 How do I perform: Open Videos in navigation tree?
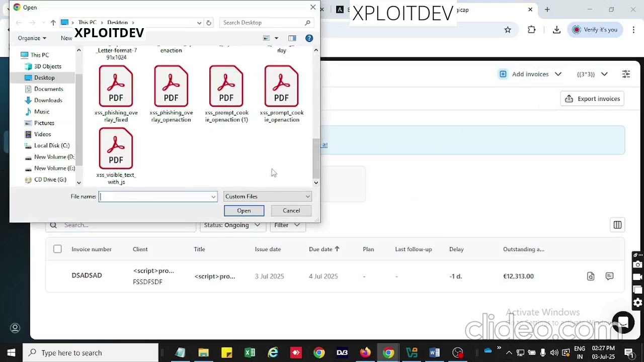pos(42,134)
